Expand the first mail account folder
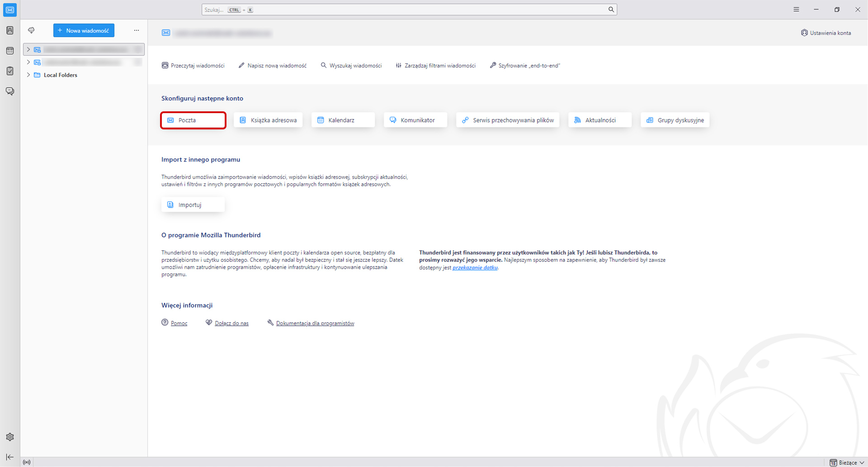 pyautogui.click(x=28, y=49)
